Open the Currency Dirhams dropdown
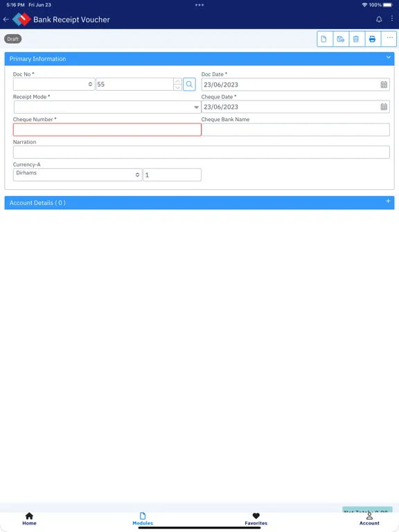Viewport: 399px width, 532px height. tap(78, 175)
